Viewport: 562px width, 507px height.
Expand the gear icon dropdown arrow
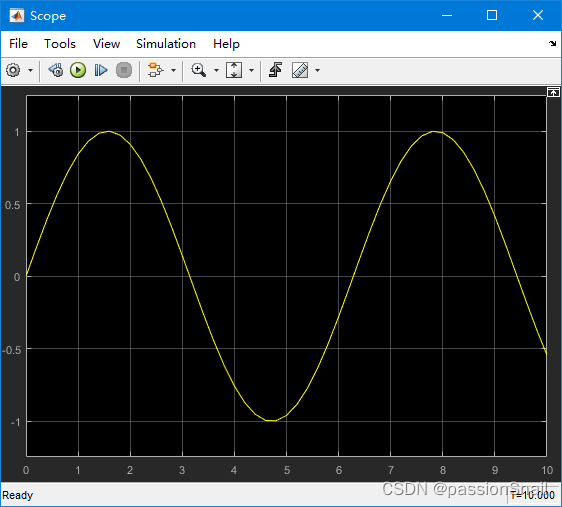pos(30,70)
